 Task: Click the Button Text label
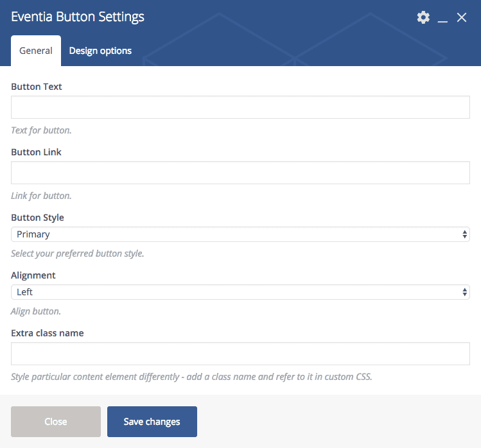[37, 87]
